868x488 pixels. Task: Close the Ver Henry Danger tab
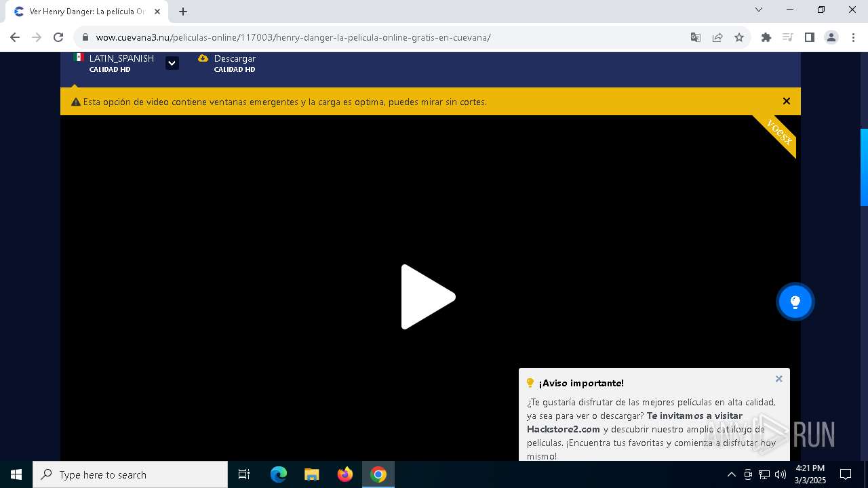coord(157,12)
